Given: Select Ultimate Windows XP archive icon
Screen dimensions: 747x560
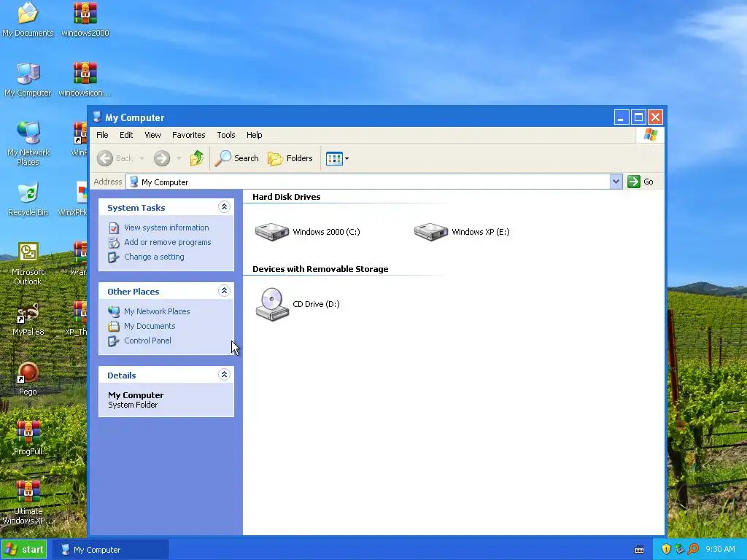Looking at the screenshot, I should click(28, 502).
